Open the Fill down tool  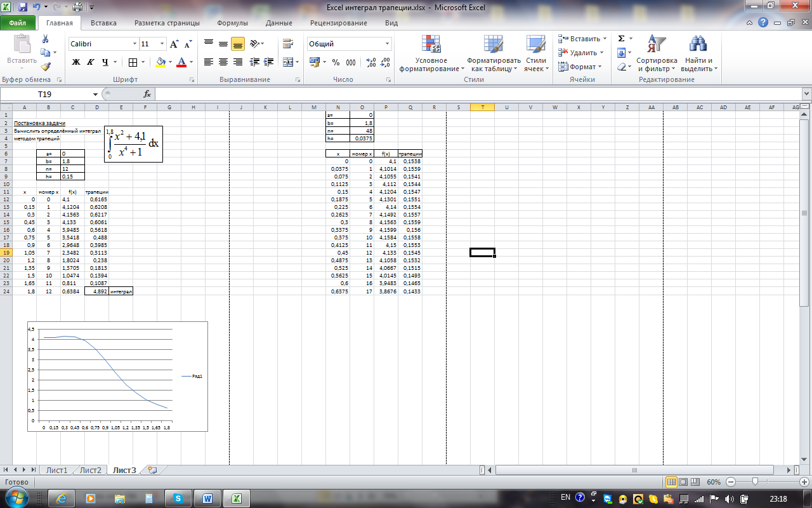[622, 53]
